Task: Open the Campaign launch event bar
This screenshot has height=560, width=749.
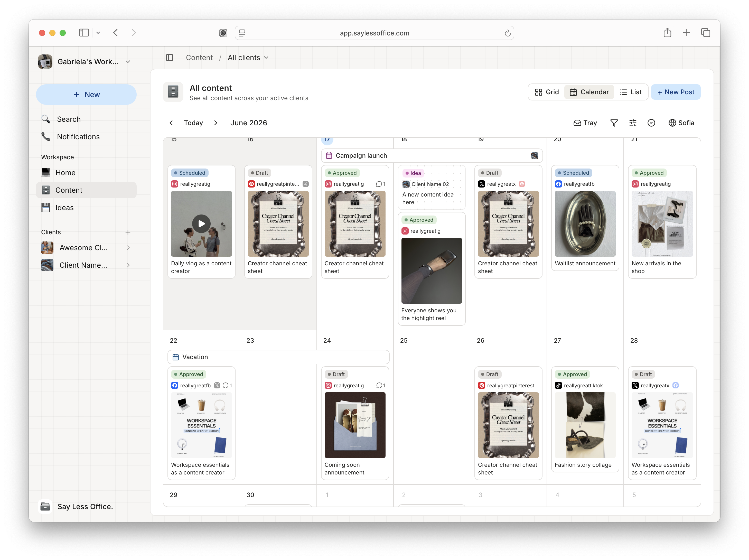Action: pos(432,156)
